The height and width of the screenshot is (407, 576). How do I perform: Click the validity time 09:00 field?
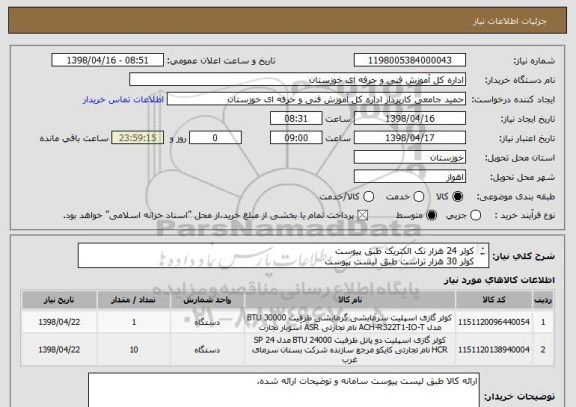coord(296,138)
